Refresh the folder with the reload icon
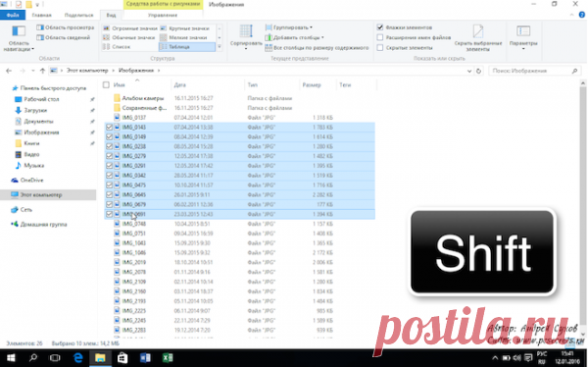Viewport: 588px width, 367px height. point(478,71)
